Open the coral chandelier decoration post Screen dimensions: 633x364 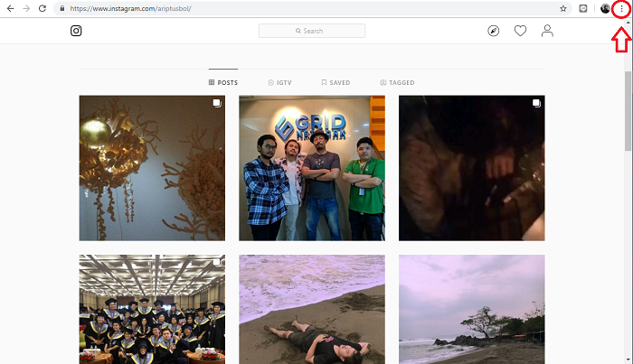[x=152, y=168]
